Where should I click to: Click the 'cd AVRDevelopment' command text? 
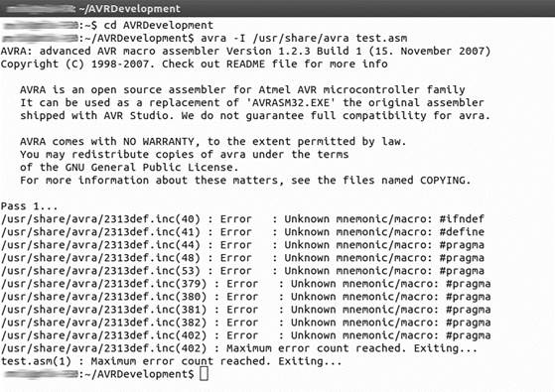(x=159, y=25)
